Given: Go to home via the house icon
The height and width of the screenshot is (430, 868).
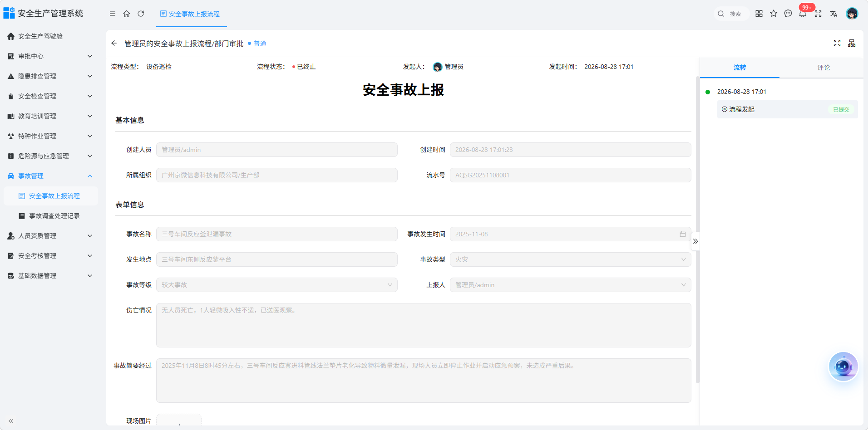Looking at the screenshot, I should coord(127,14).
